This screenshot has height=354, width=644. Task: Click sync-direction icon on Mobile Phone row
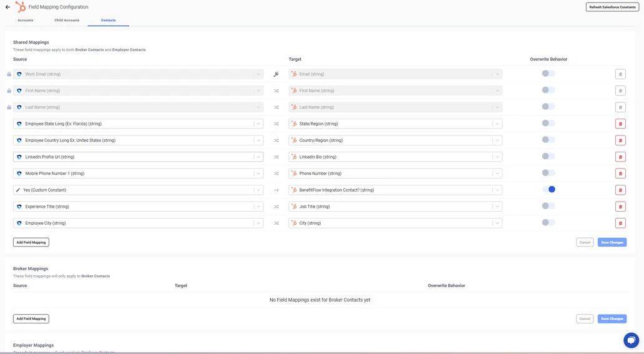pos(276,174)
